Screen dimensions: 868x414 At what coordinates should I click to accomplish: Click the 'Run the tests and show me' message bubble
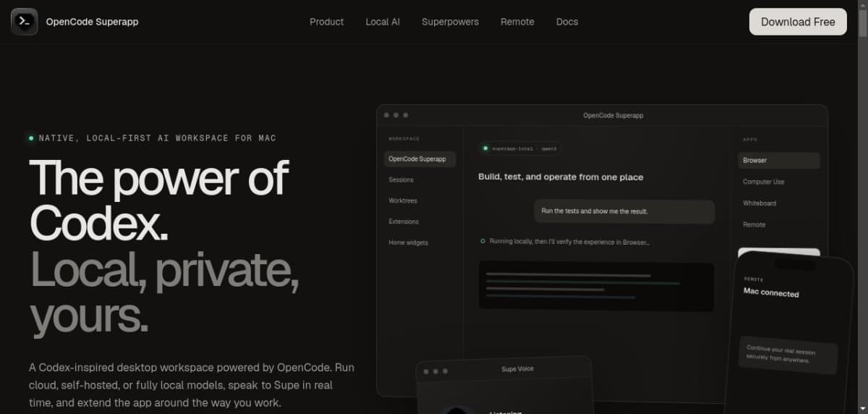coord(624,211)
